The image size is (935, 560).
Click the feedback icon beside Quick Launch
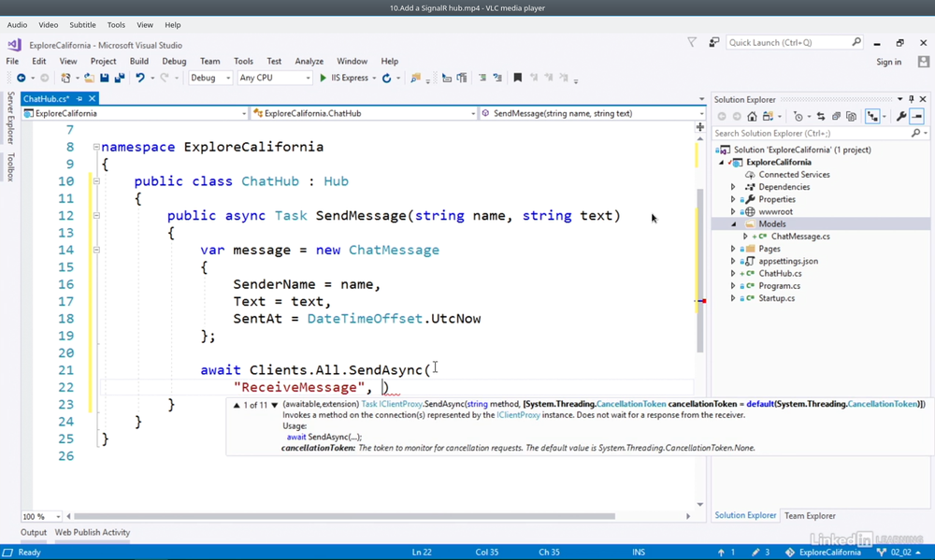pos(713,42)
